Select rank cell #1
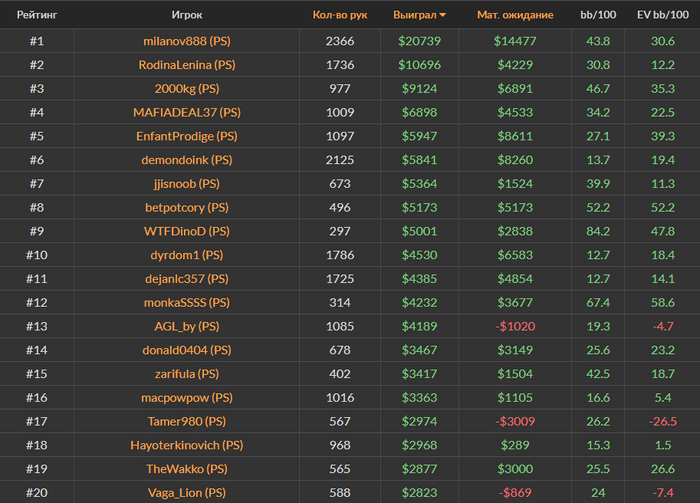This screenshot has width=700, height=503. [x=37, y=41]
